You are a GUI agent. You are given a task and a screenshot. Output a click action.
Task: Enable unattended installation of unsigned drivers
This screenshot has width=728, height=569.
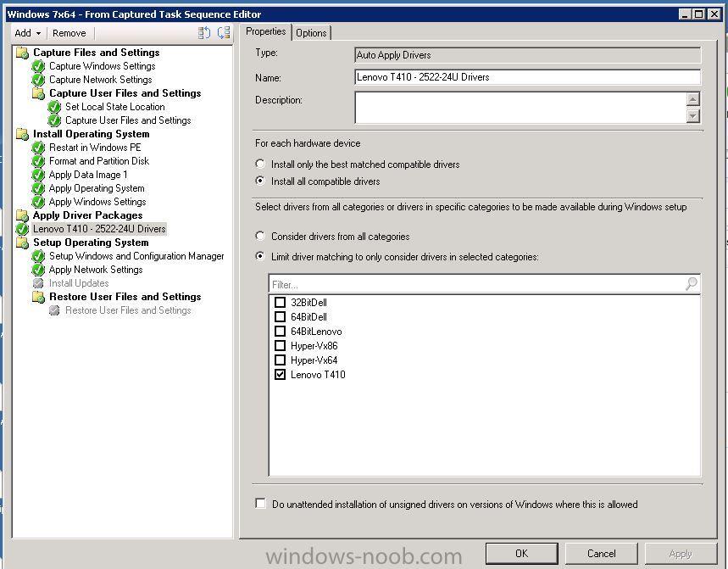(260, 504)
